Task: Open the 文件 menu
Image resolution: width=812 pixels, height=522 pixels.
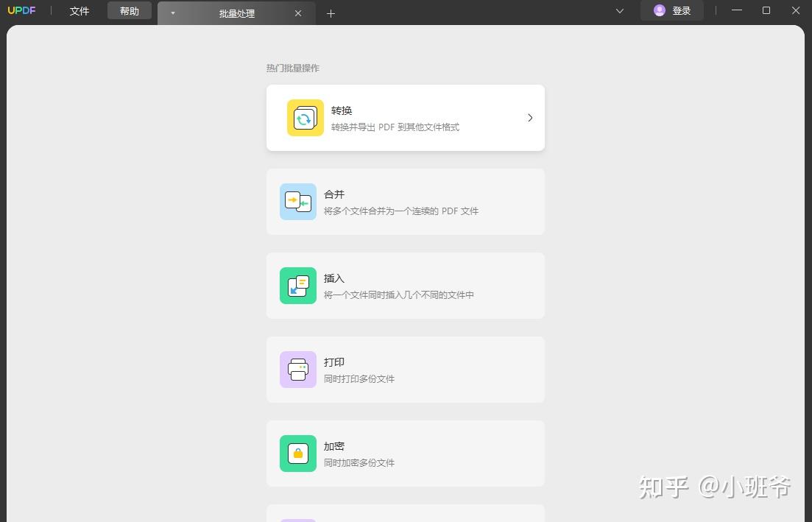Action: (x=80, y=11)
